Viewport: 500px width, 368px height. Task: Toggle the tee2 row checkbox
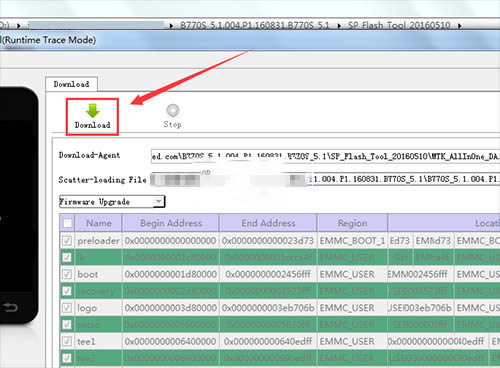point(67,358)
